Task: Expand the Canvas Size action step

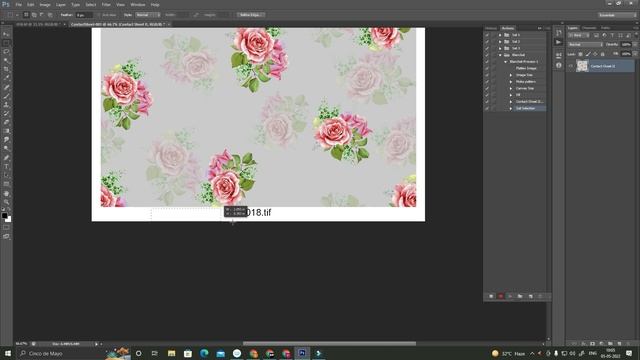Action: [511, 88]
